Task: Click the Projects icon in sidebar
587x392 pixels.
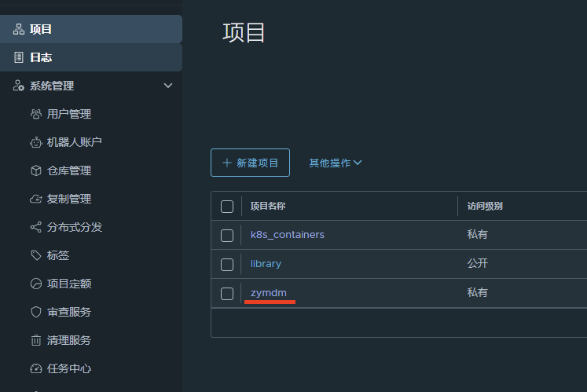Action: [19, 29]
